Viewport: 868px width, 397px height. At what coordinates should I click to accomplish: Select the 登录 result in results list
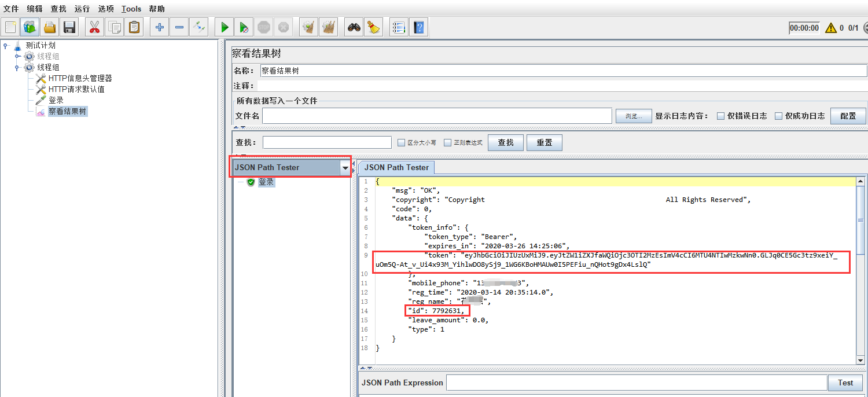[266, 182]
